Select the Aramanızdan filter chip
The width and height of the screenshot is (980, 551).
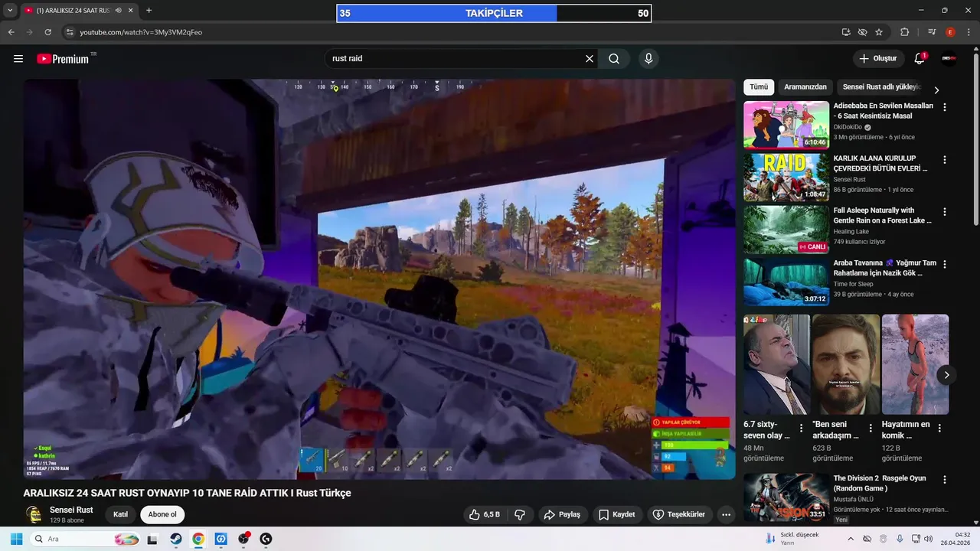[805, 87]
